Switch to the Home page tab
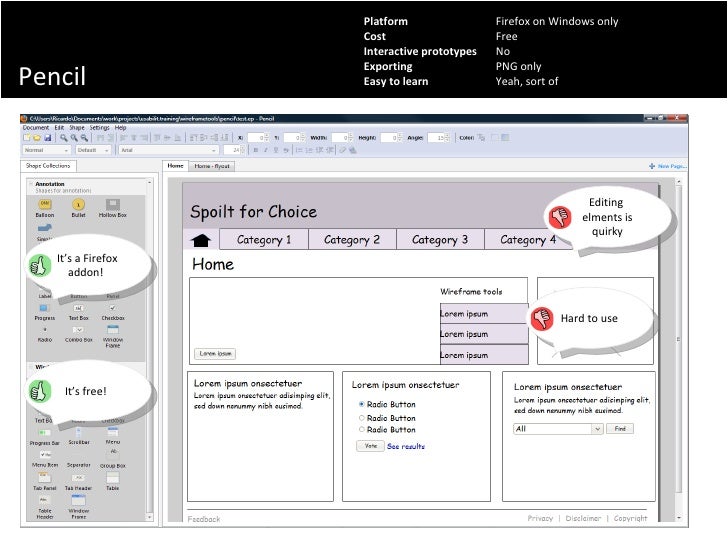The height and width of the screenshot is (546, 728). tap(176, 165)
